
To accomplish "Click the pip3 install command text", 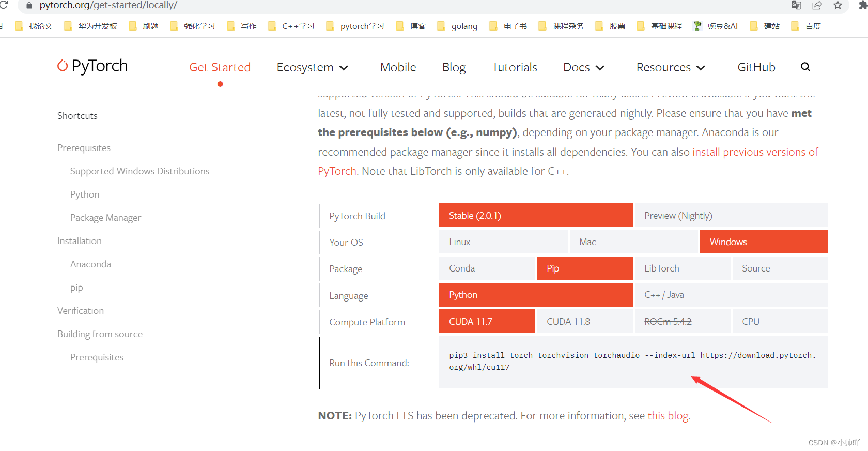I will tap(632, 361).
